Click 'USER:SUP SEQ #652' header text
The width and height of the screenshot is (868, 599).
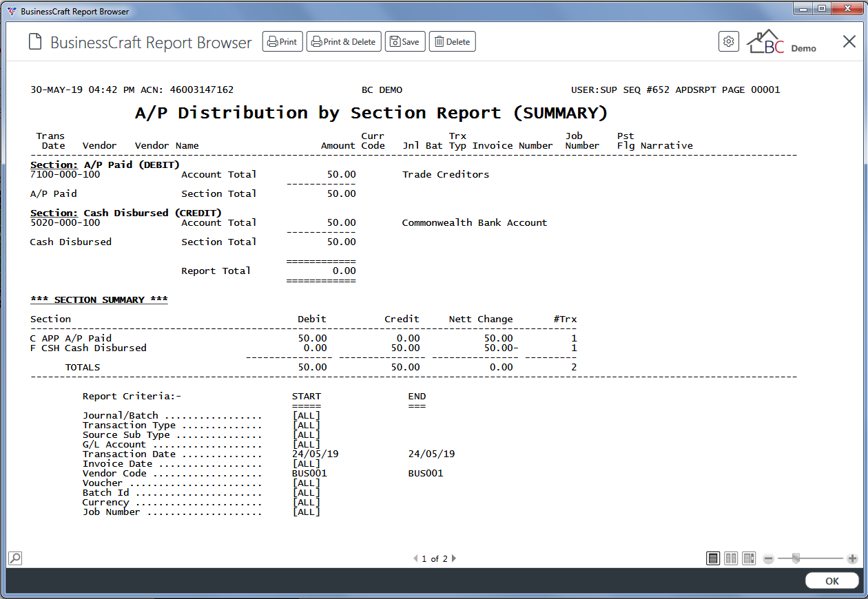tap(621, 90)
